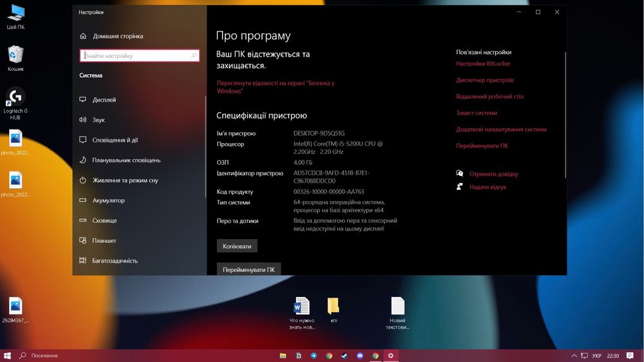
Task: Open the Живлення та режим сну power icon
Action: [x=82, y=180]
